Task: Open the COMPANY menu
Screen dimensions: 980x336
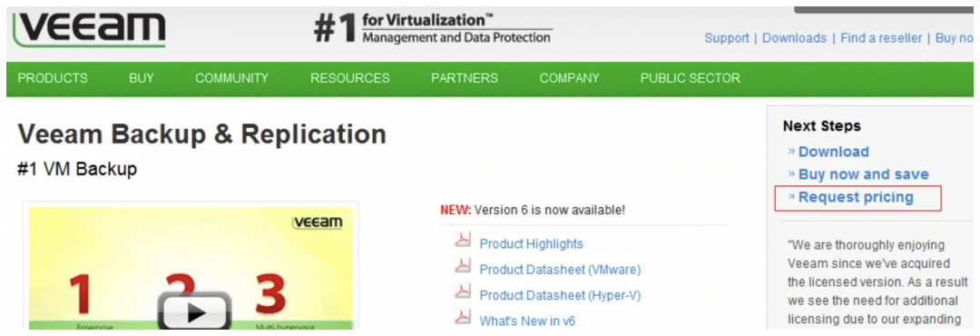Action: click(x=569, y=78)
